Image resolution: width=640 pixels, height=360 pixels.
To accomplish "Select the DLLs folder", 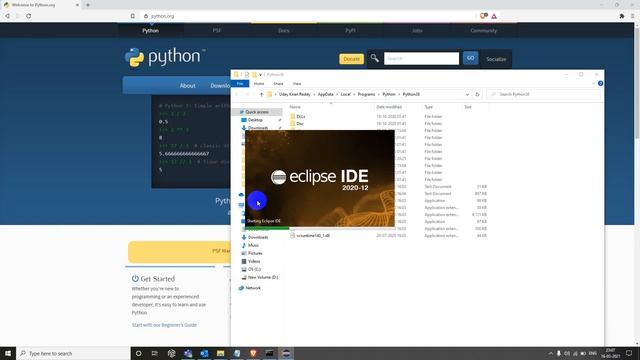I will tap(300, 117).
